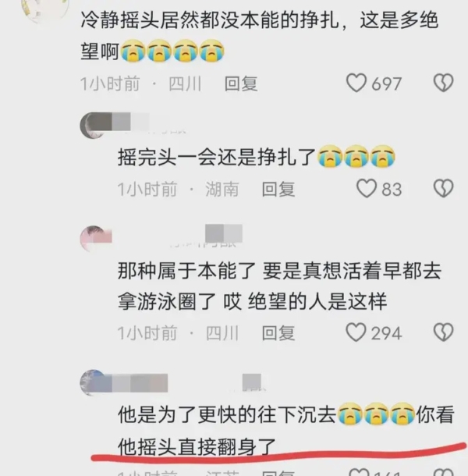Reply to the 四川 comment with 294 likes
Viewport: 468px width, 476px height.
(278, 333)
